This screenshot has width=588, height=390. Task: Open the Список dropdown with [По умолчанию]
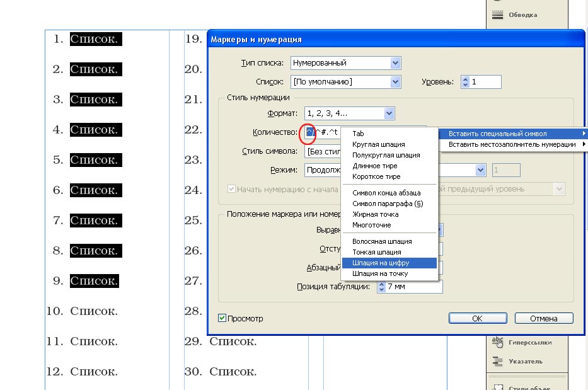[395, 82]
